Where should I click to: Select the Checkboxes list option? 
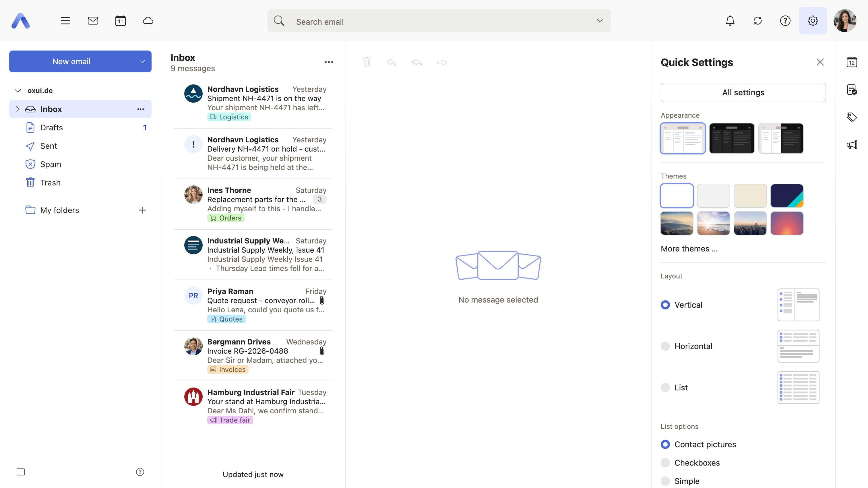(x=665, y=463)
